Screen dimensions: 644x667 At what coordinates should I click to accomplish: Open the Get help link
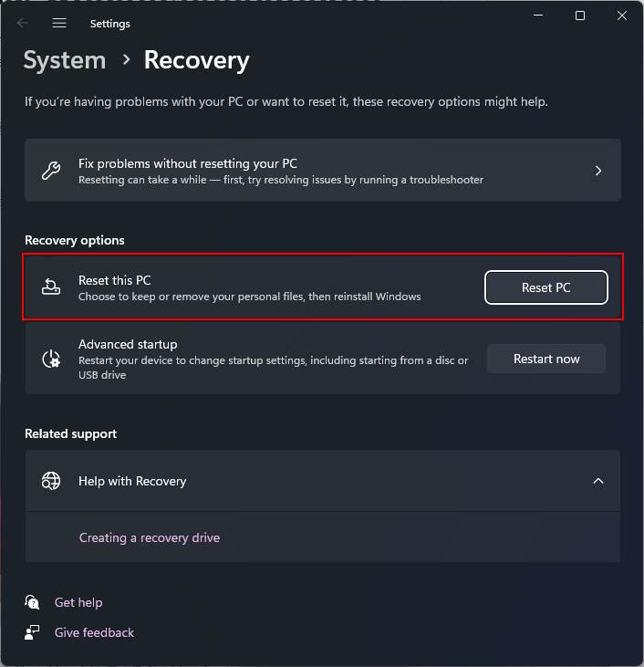78,602
